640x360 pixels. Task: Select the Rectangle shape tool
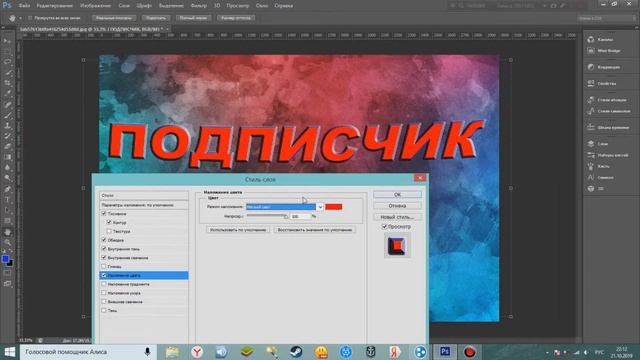7,221
